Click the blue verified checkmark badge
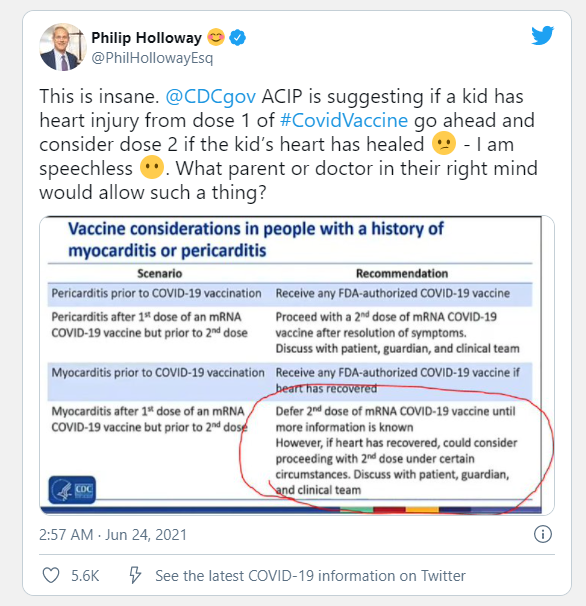 pos(237,38)
